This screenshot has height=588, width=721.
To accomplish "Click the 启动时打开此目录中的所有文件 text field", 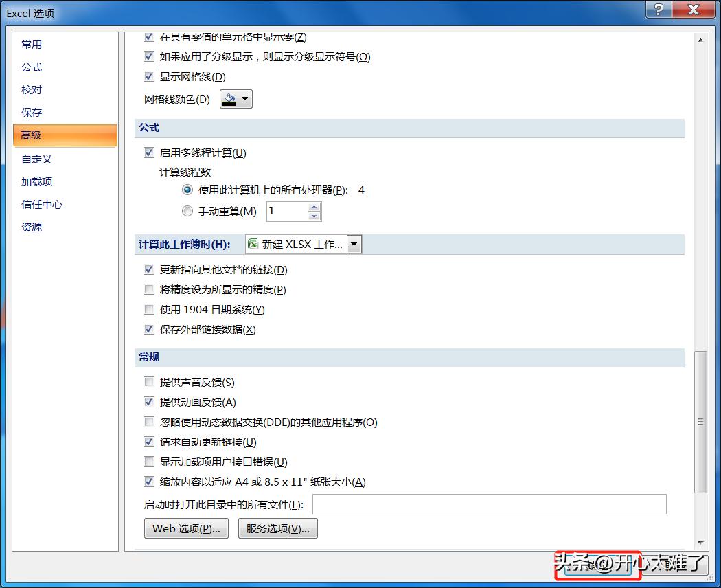I will [489, 504].
